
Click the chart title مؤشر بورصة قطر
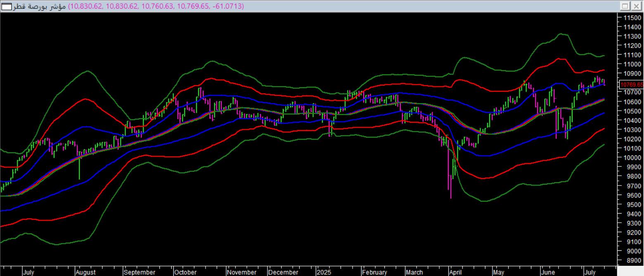[x=40, y=6]
